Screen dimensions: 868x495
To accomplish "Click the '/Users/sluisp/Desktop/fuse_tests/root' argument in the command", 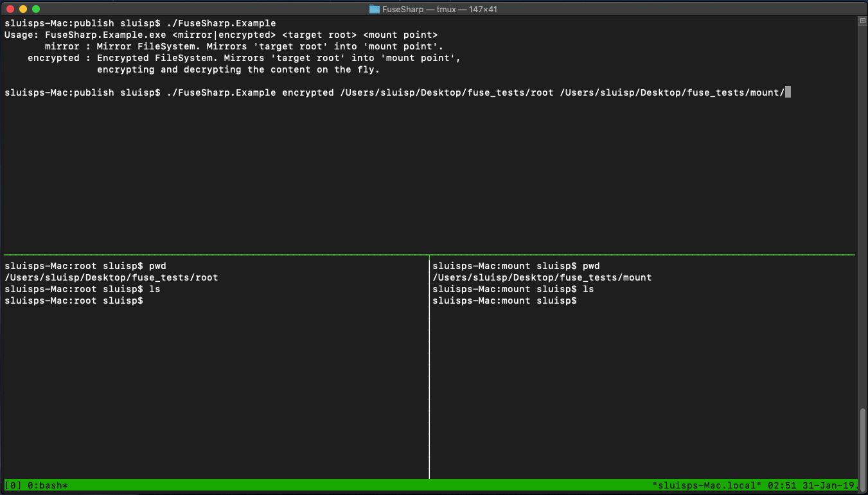I will 447,92.
